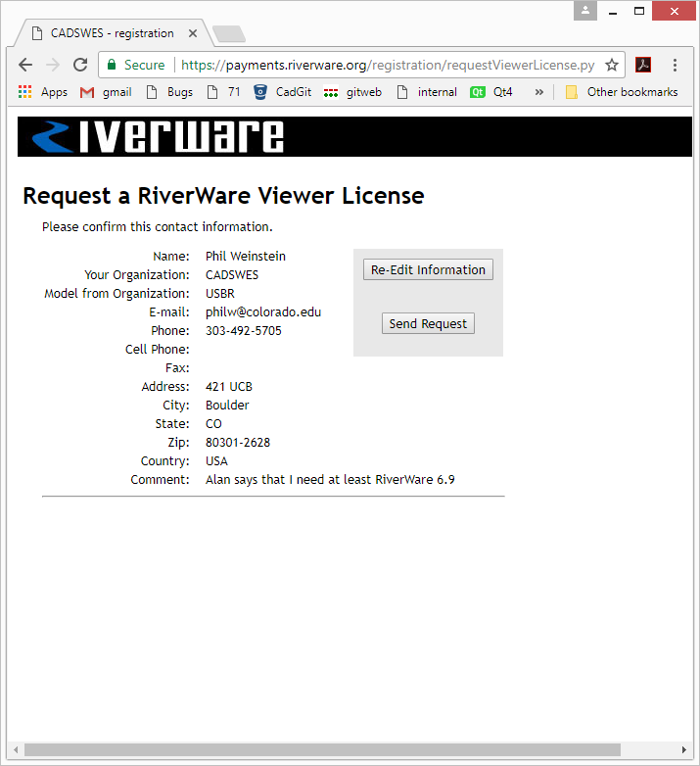
Task: Click the horizontal scrollbar thumb
Action: pos(322,749)
